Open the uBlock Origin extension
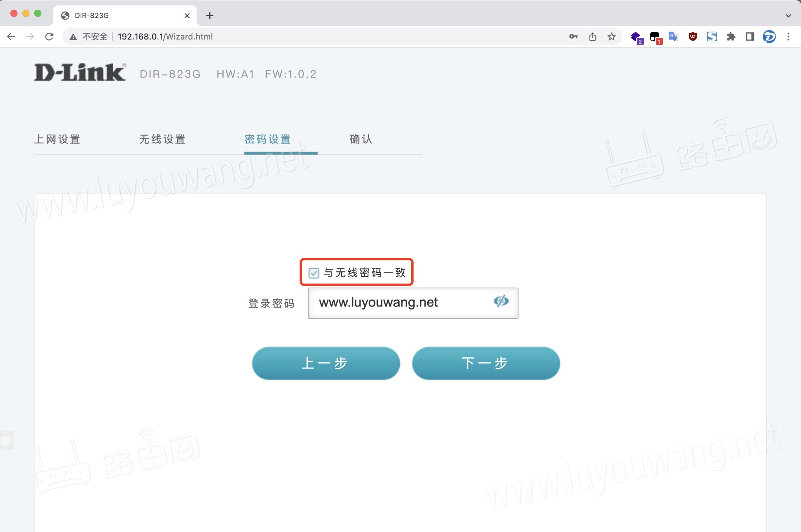This screenshot has width=801, height=532. point(693,36)
